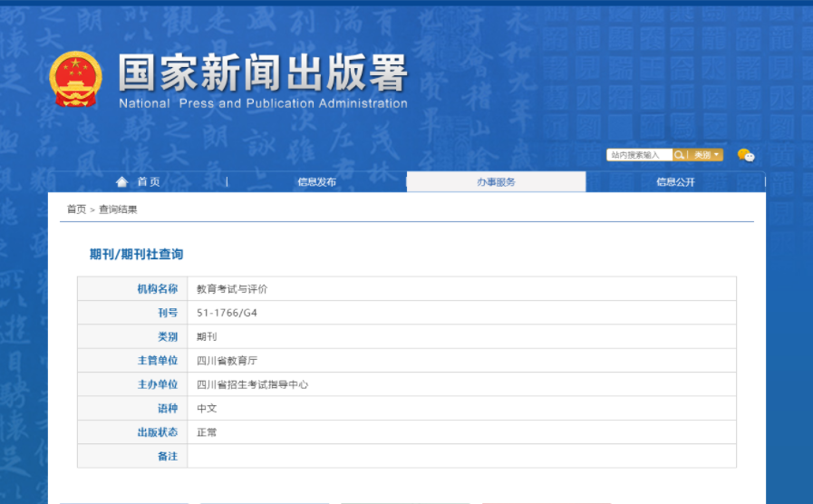Click the 机构名称 row label

click(x=158, y=289)
